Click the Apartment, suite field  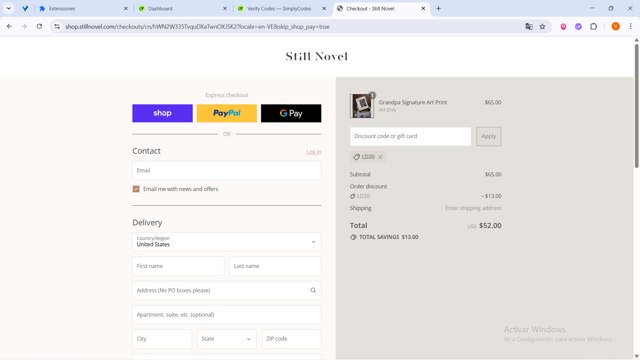(x=227, y=315)
